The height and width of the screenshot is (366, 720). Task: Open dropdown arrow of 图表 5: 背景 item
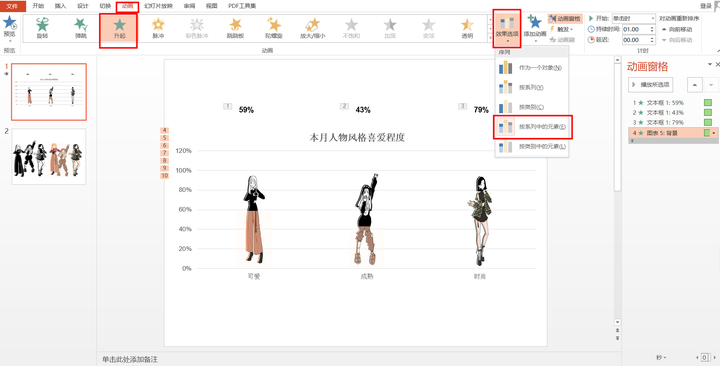coord(714,133)
